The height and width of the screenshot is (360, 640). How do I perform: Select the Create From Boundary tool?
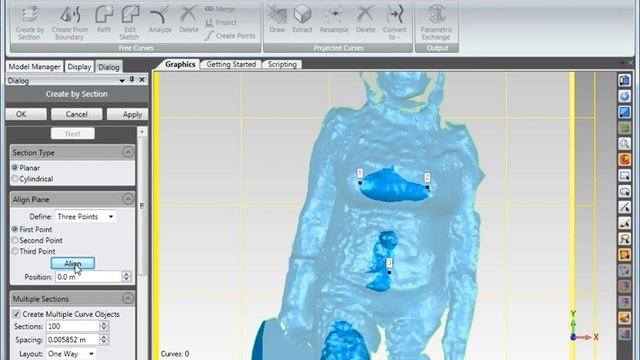pyautogui.click(x=69, y=22)
